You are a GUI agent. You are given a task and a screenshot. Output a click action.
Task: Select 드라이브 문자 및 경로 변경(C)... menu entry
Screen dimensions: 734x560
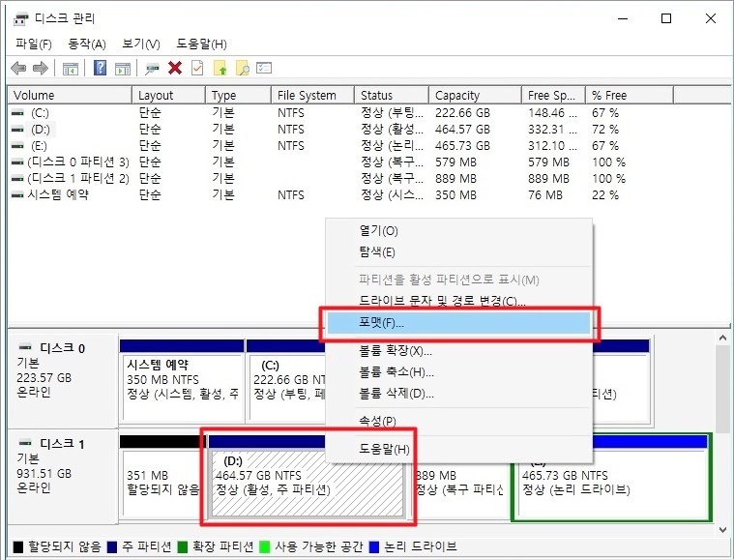pos(458,300)
